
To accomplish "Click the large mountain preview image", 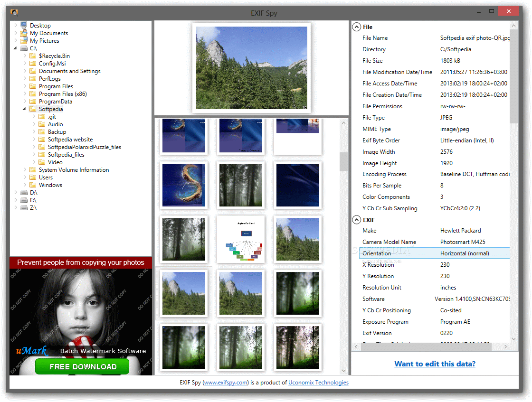I will [251, 68].
